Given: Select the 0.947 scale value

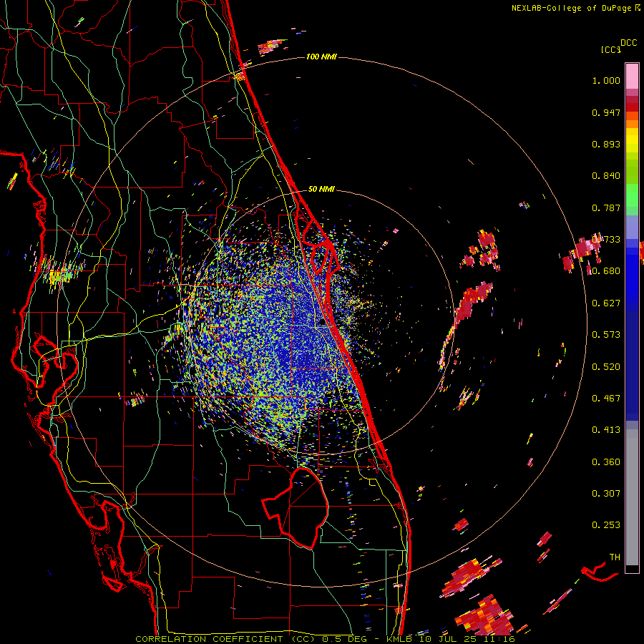Looking at the screenshot, I should (x=606, y=112).
